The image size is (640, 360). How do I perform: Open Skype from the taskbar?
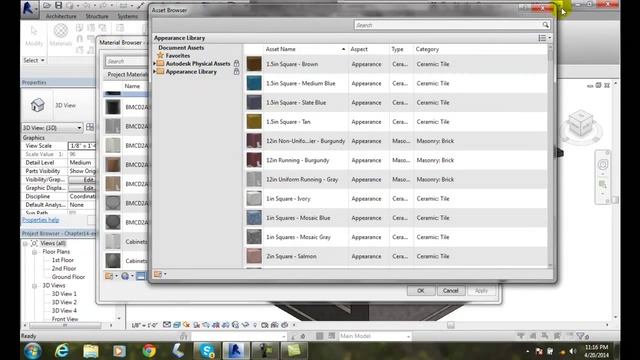coord(207,351)
